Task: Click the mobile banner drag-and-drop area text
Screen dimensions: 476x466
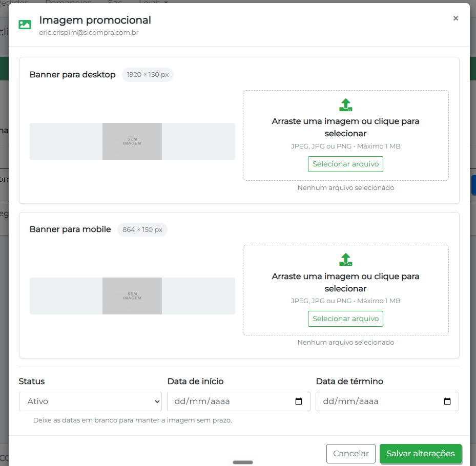Action: pos(345,282)
